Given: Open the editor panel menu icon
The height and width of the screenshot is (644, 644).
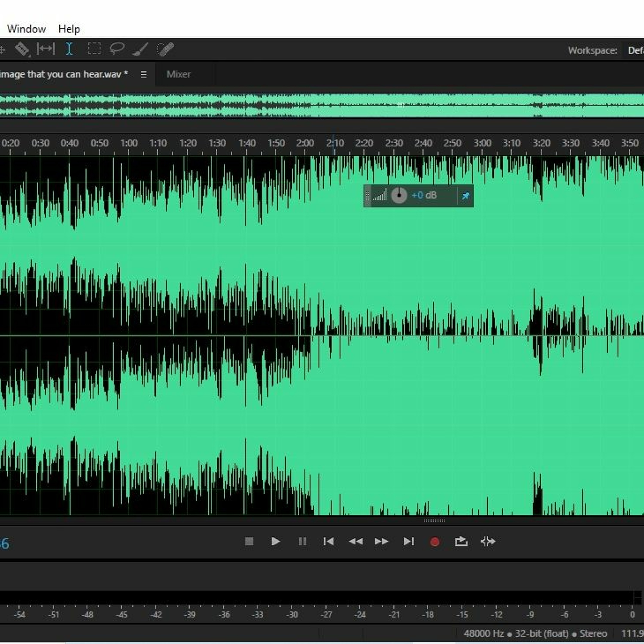Looking at the screenshot, I should pos(144,74).
